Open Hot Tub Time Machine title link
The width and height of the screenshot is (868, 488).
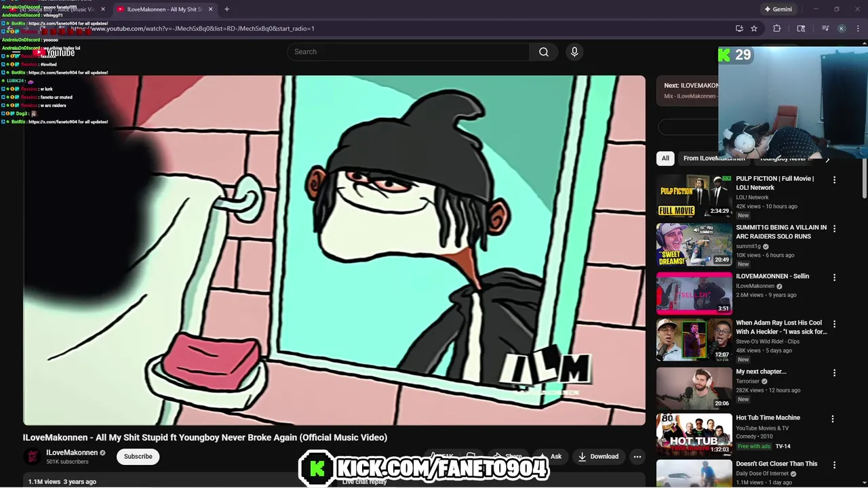click(768, 418)
